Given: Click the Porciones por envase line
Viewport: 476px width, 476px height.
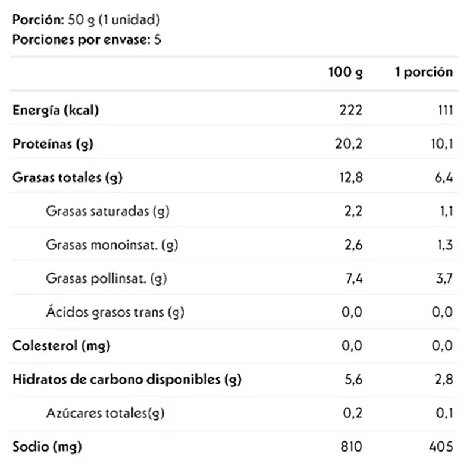Looking at the screenshot, I should click(87, 40).
